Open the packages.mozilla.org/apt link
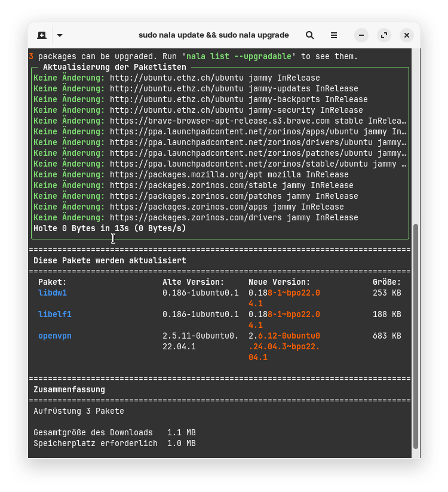The image size is (448, 492). pos(194,174)
